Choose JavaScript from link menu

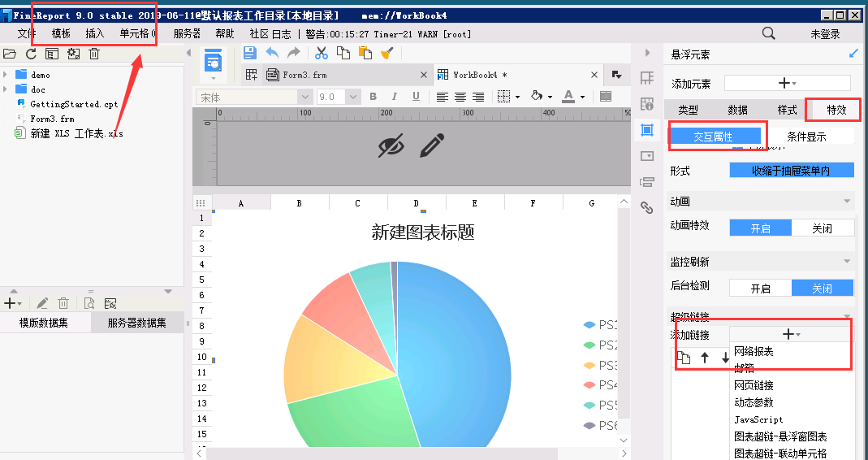tap(758, 419)
